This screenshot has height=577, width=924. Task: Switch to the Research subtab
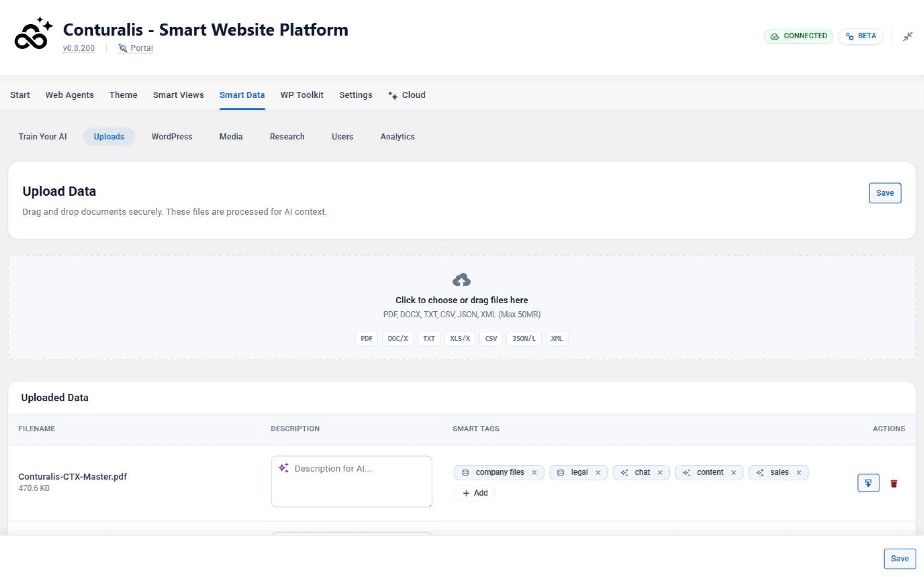click(287, 136)
